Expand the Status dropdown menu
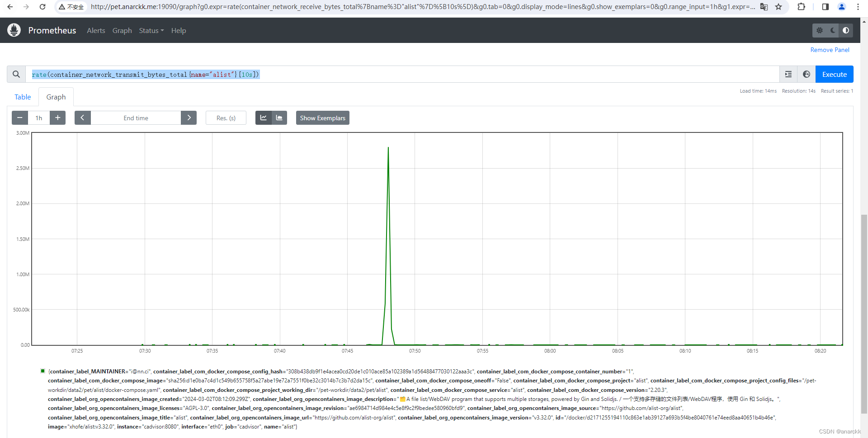The height and width of the screenshot is (438, 868). (x=151, y=30)
